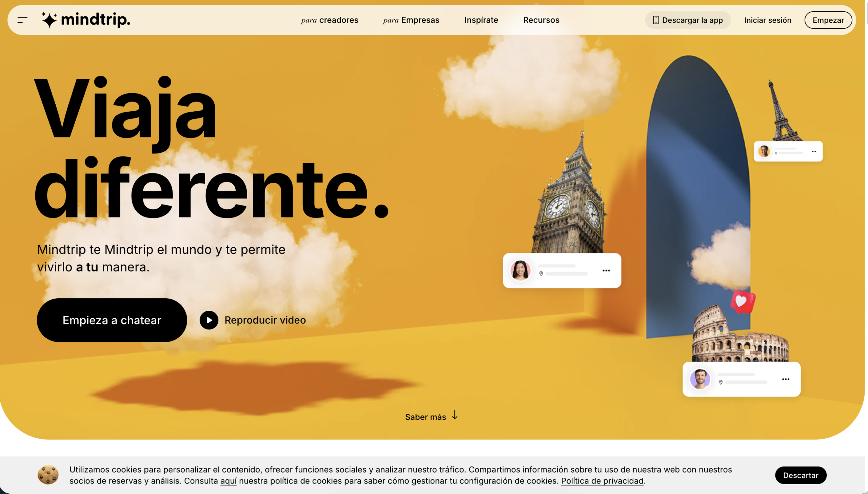The image size is (868, 494).
Task: Click the location pin on Big Ben card
Action: [x=541, y=274]
